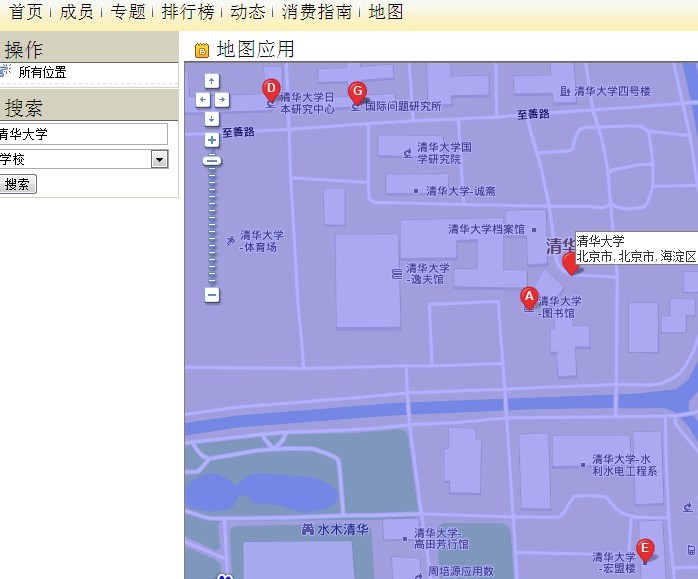Zoom in using the plus button
This screenshot has height=579, width=698.
(212, 140)
